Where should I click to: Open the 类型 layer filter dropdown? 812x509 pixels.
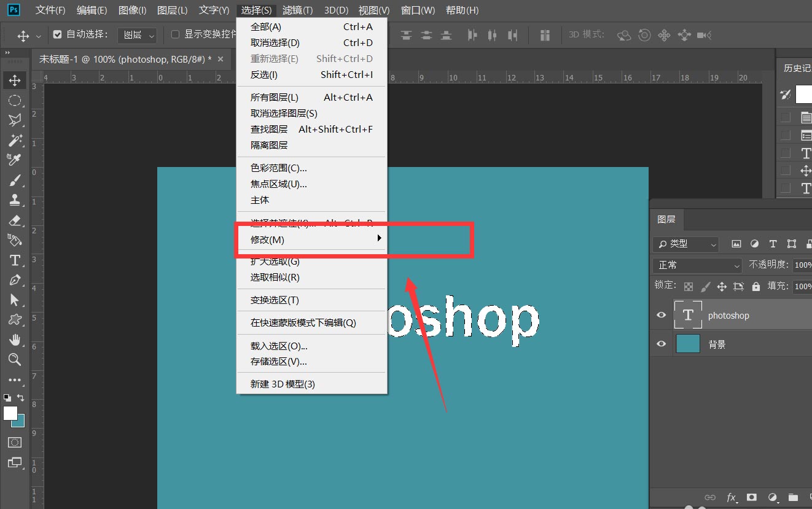[x=685, y=244]
